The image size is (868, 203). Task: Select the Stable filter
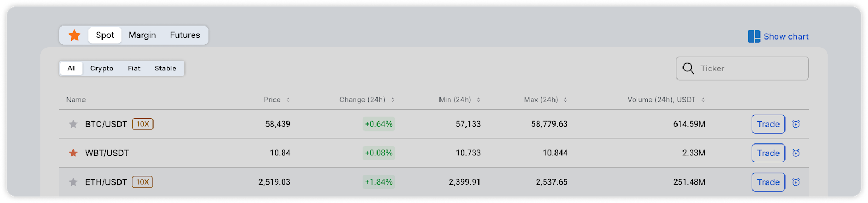(x=165, y=68)
